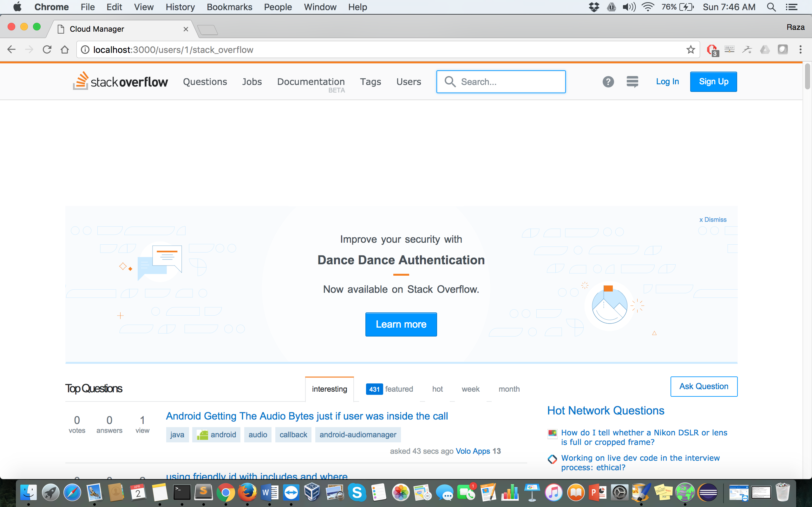Open the Firefox icon in the Dock
The height and width of the screenshot is (507, 812).
247,492
